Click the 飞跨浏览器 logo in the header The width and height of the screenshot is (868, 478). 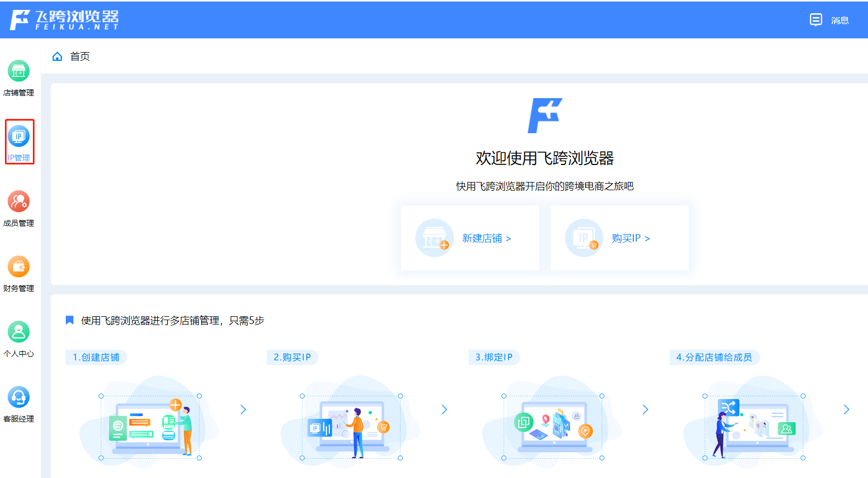64,20
